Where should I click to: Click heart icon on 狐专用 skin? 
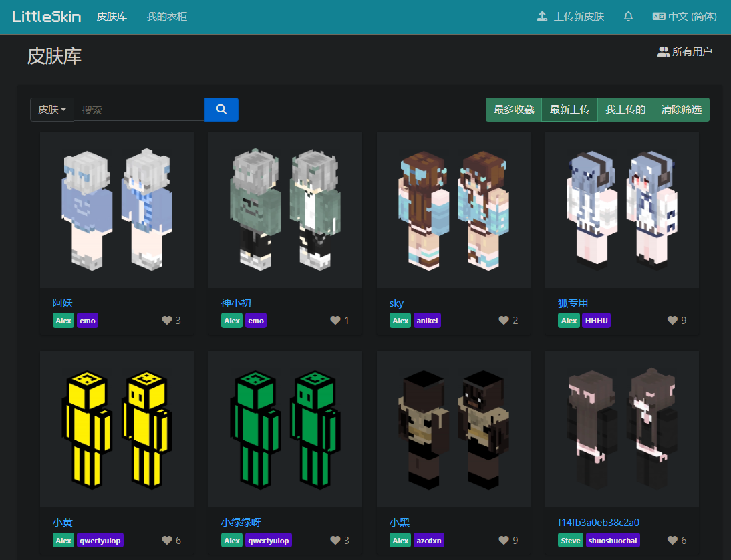[672, 321]
